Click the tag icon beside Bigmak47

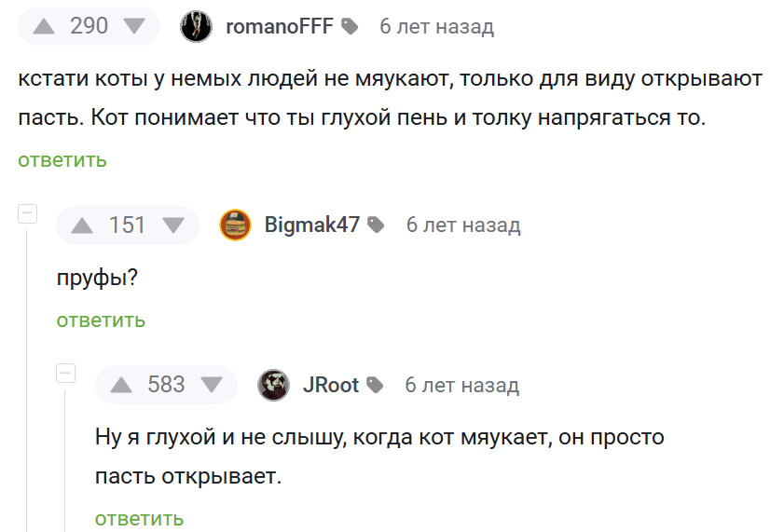click(376, 225)
